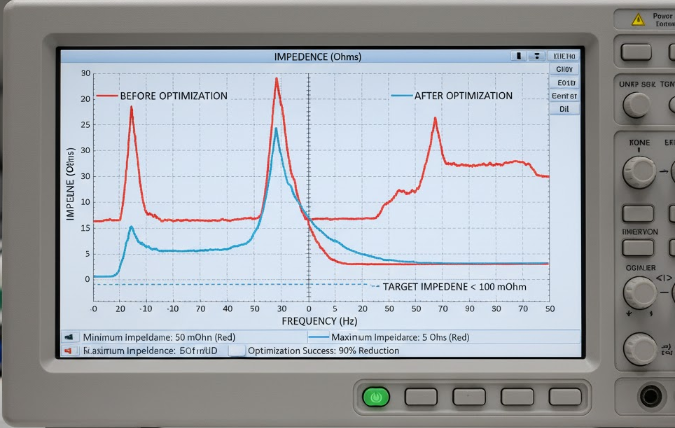Select the E01b side-menu button
Screen dimensions: 675x428
coord(565,82)
